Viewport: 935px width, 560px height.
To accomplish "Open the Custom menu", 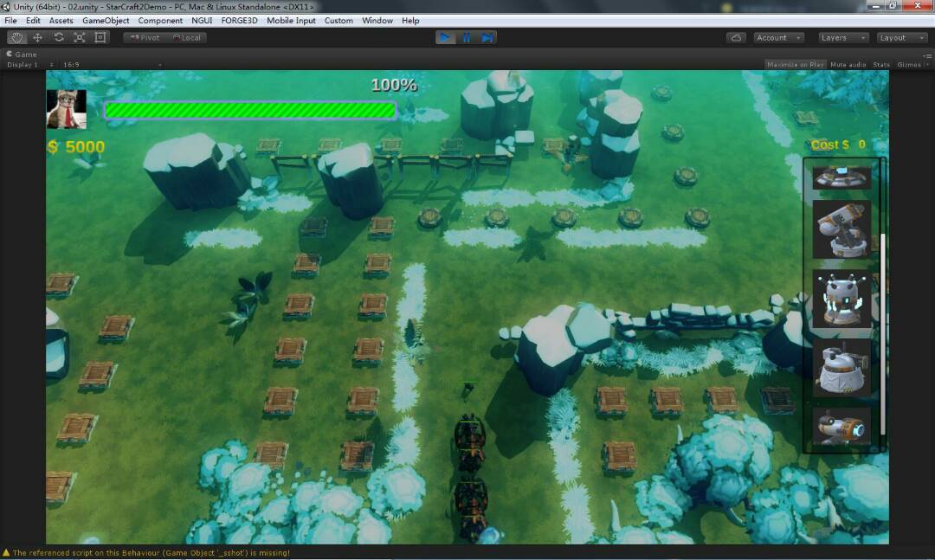I will (339, 20).
